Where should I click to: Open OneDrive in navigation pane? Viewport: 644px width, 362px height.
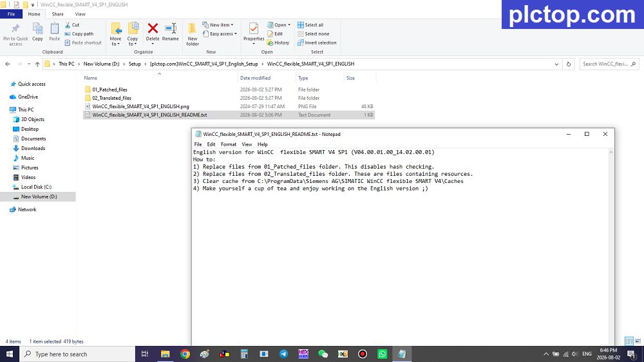(28, 97)
